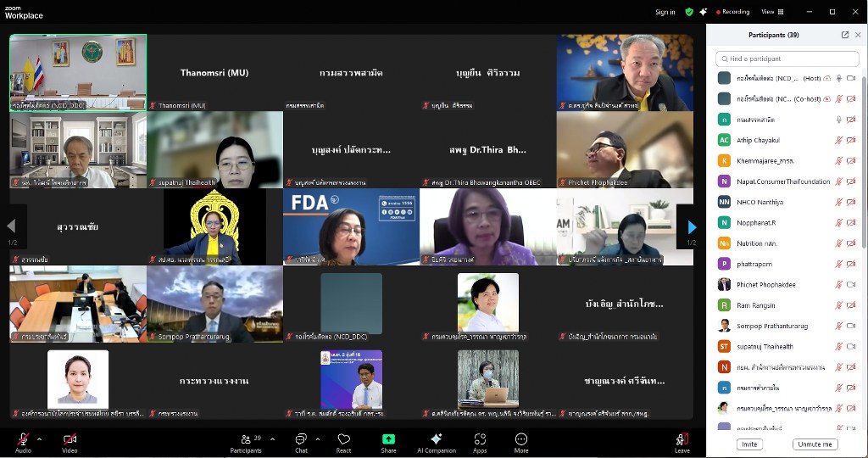Viewport: 868px width, 458px height.
Task: Click Sign in at the top
Action: point(665,12)
